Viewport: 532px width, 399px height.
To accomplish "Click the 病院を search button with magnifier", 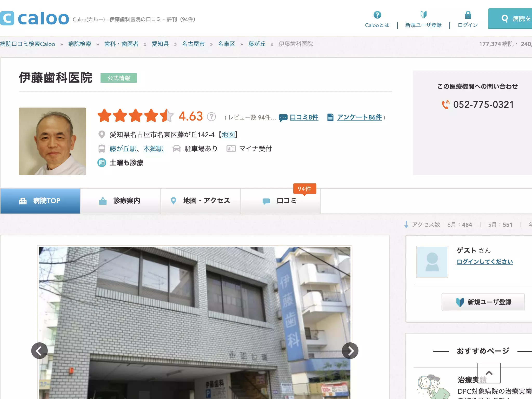I will (x=510, y=19).
